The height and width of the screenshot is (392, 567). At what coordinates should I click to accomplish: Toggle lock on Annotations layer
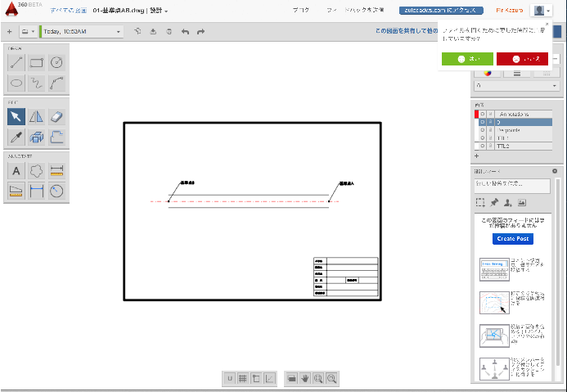[x=490, y=115]
